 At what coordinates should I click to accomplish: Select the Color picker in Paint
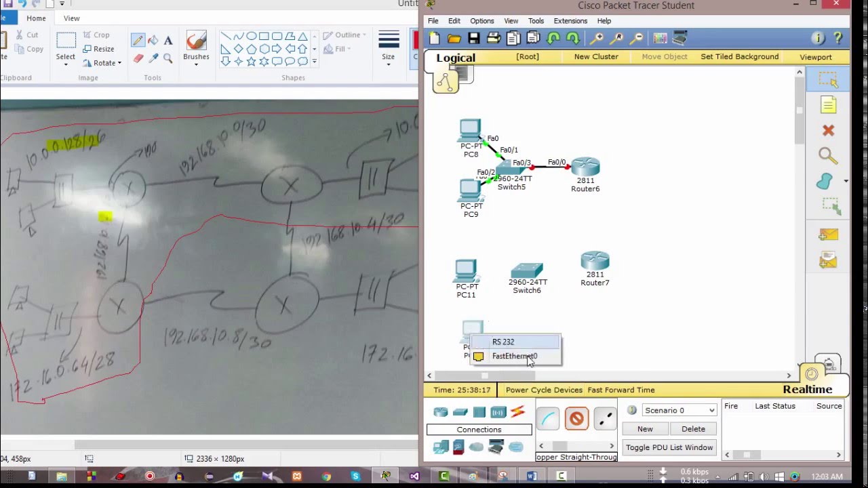pyautogui.click(x=153, y=58)
